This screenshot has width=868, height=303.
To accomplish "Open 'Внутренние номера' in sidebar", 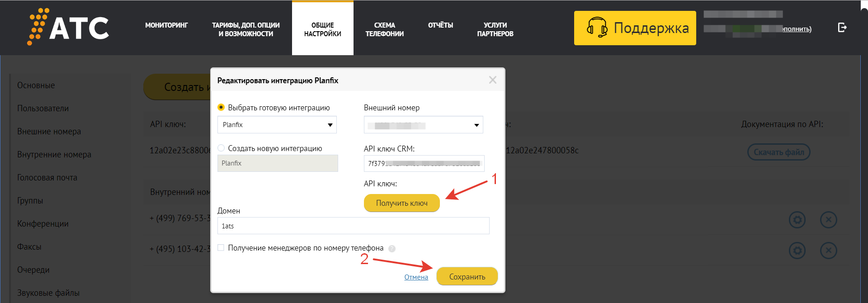I will [54, 155].
